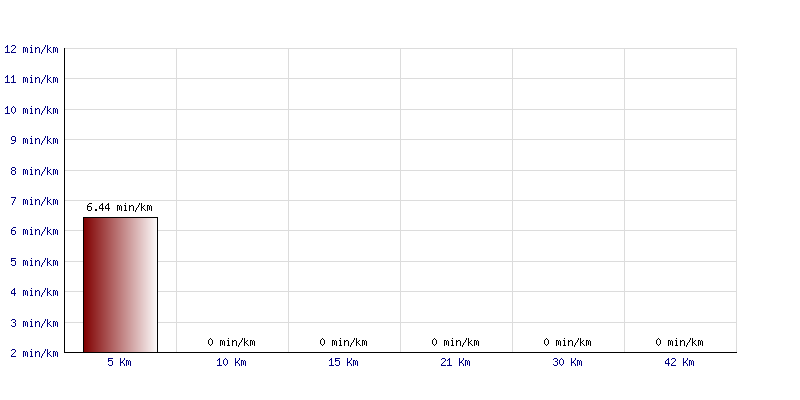Image resolution: width=800 pixels, height=400 pixels.
Task: Click the 7 min/km y-axis label
Action: point(34,202)
